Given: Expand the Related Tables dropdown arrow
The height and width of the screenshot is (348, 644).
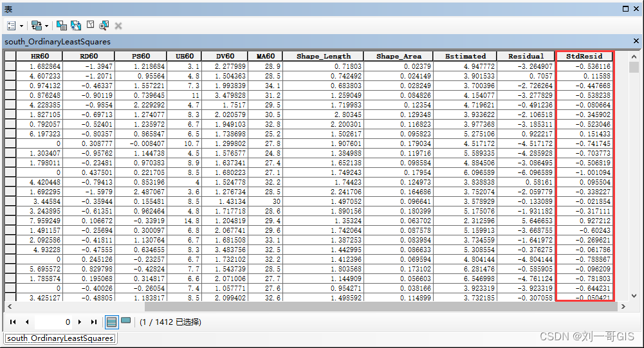Looking at the screenshot, I should click(46, 26).
